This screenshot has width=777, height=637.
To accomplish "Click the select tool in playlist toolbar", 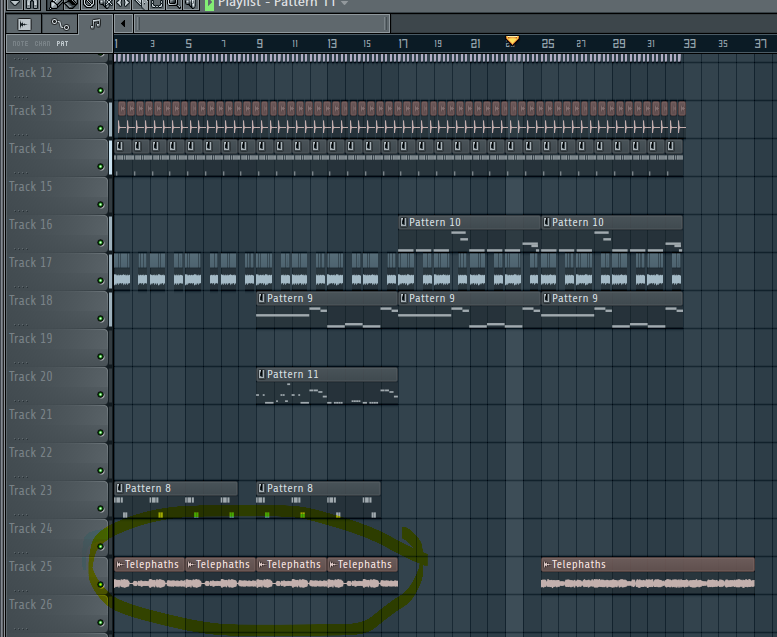I will point(157,4).
